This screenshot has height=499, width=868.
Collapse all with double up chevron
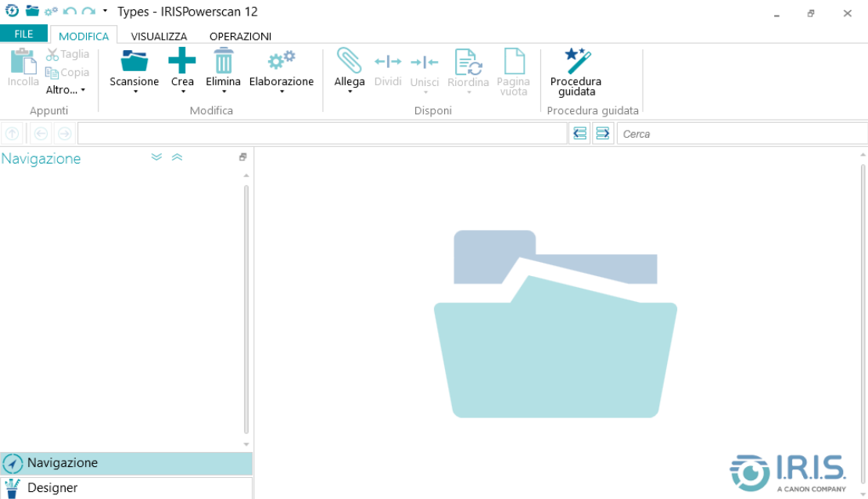coord(178,157)
